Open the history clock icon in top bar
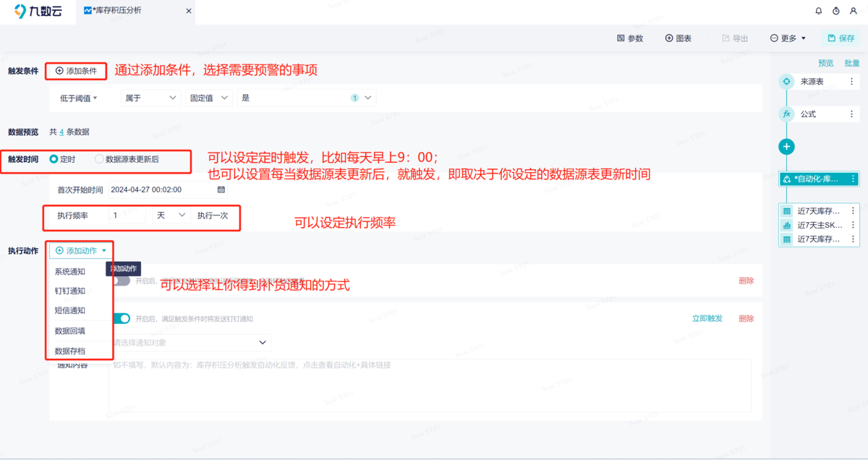 coord(837,11)
